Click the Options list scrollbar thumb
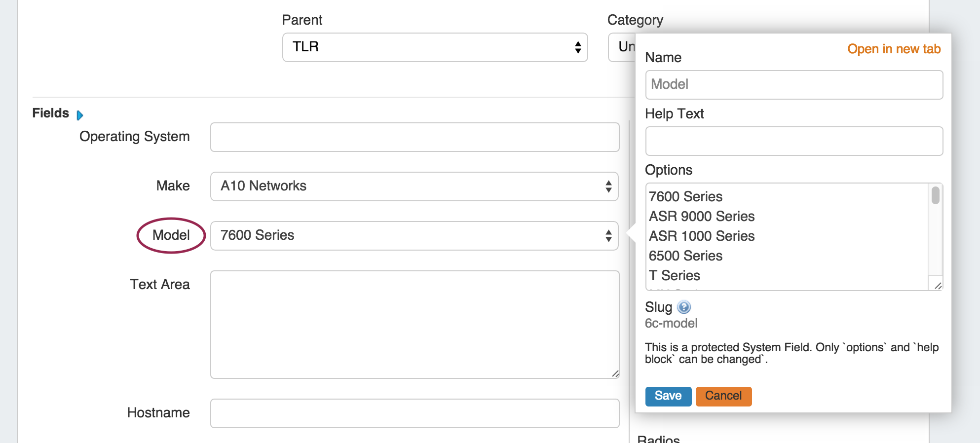Screen dimensions: 980x443 (x=935, y=195)
